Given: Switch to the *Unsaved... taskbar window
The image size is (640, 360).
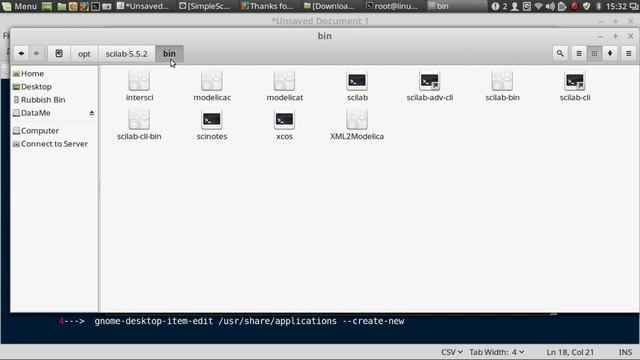Looking at the screenshot, I should (x=143, y=6).
